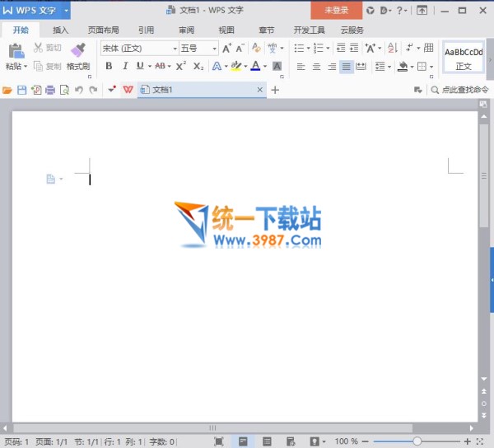
Task: Expand numbered list dropdown arrow
Action: click(x=328, y=49)
